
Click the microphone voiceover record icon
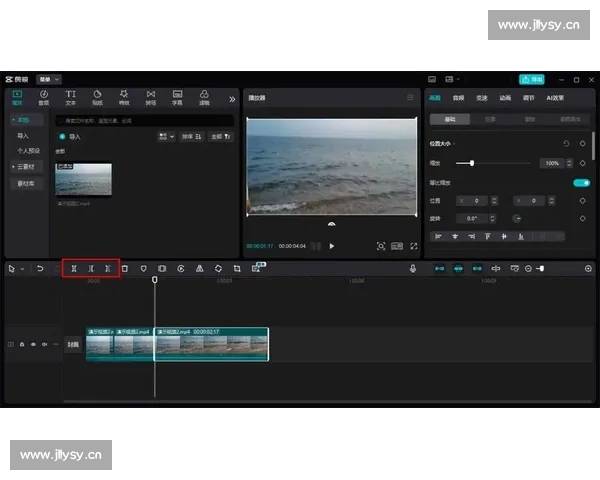click(412, 268)
